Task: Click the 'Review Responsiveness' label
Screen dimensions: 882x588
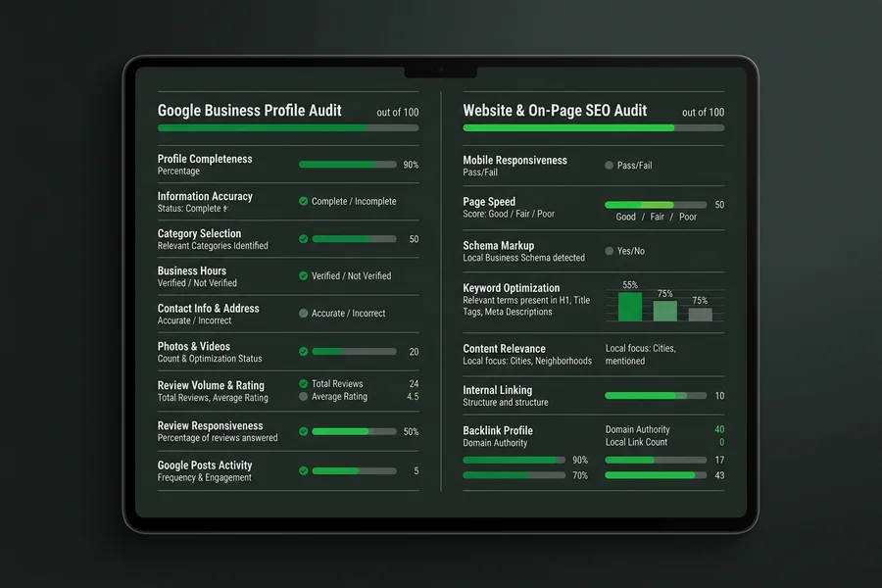Action: tap(210, 425)
